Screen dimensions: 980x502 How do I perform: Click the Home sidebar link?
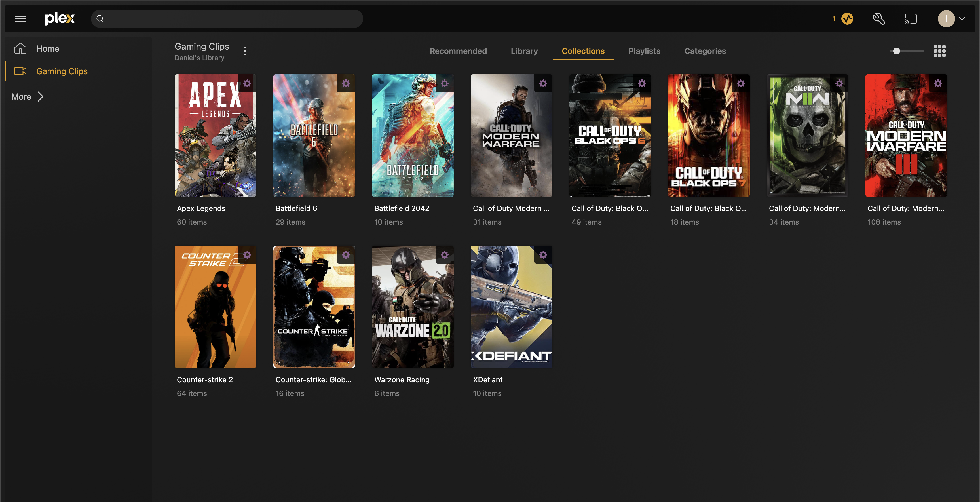click(x=48, y=48)
